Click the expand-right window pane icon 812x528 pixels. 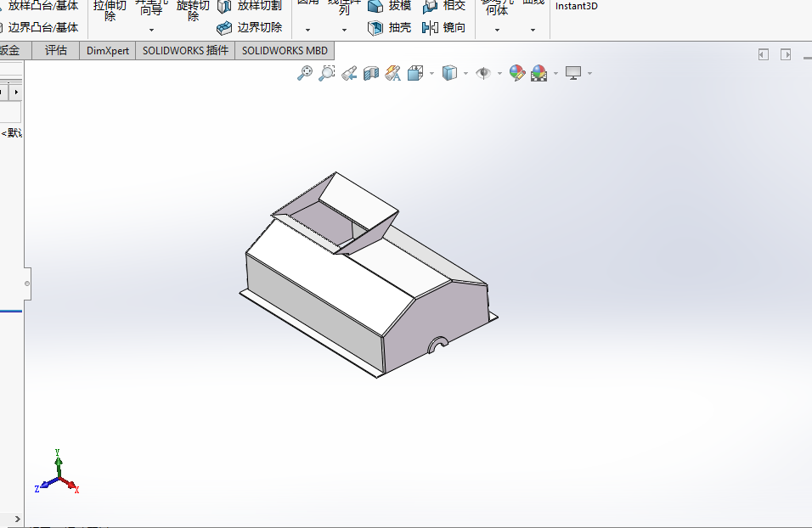pos(786,54)
